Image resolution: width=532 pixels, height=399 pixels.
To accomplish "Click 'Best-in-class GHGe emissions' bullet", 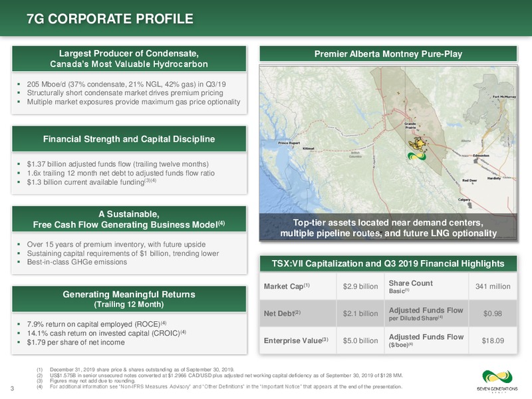I will 77,262.
